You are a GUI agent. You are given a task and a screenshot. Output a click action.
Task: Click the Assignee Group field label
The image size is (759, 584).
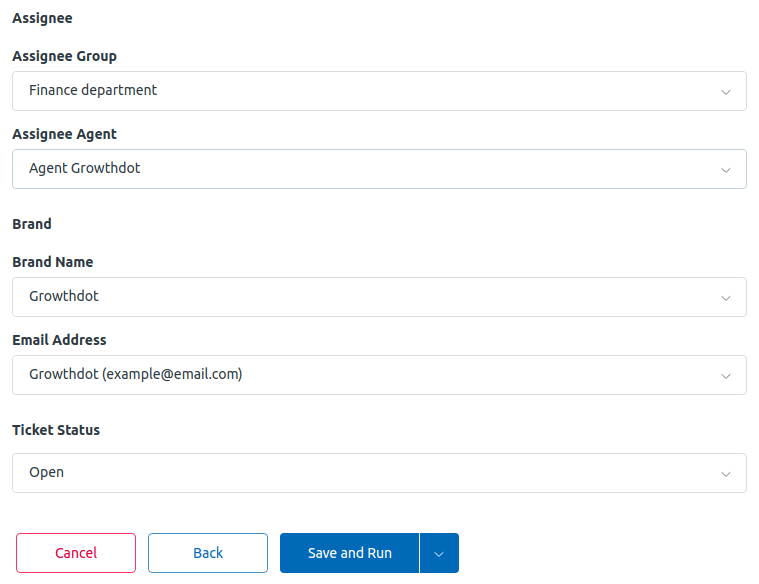click(x=64, y=56)
